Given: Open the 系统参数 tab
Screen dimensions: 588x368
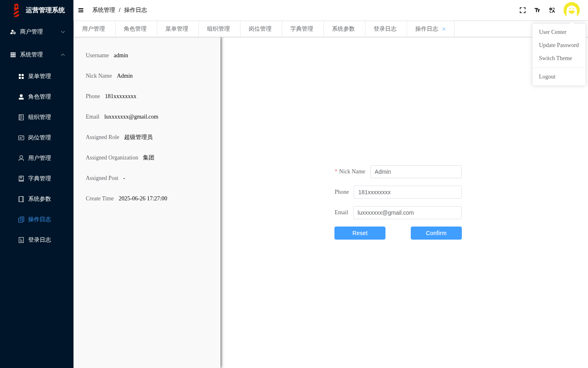Looking at the screenshot, I should 343,29.
